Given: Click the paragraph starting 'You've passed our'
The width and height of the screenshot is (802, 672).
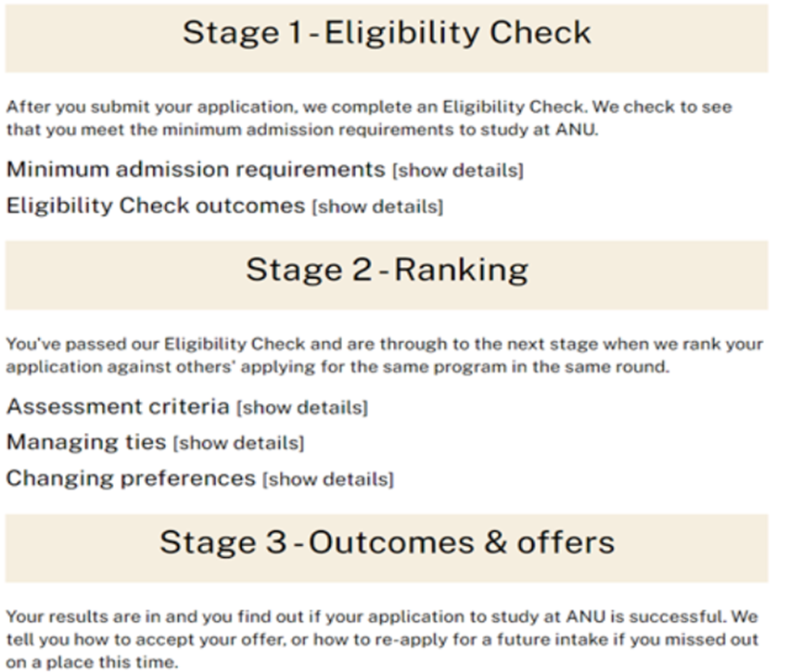Looking at the screenshot, I should (x=385, y=355).
